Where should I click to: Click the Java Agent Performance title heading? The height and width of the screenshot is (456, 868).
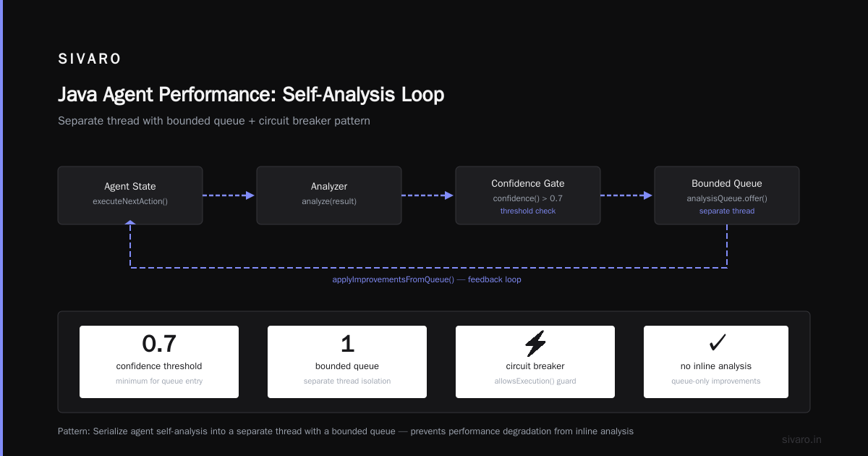(251, 95)
